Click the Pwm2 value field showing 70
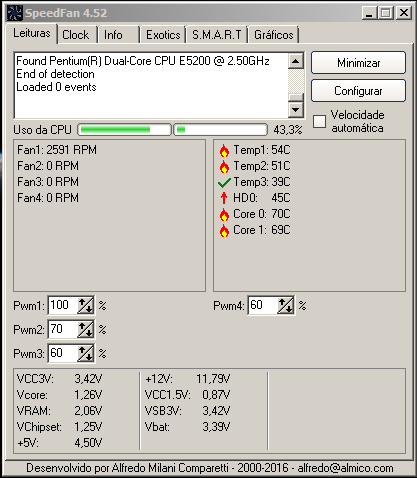Viewport: 417px width, 478px height. (x=63, y=329)
